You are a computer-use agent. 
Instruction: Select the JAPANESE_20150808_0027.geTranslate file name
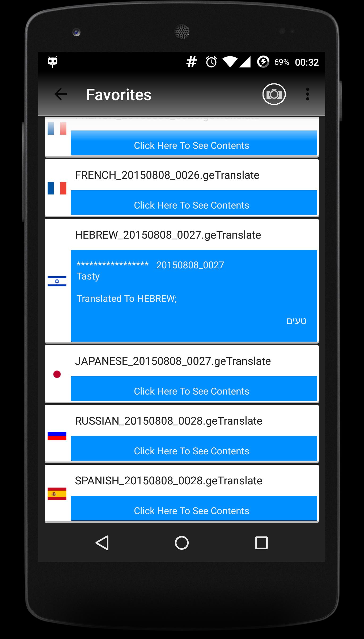[x=173, y=361]
